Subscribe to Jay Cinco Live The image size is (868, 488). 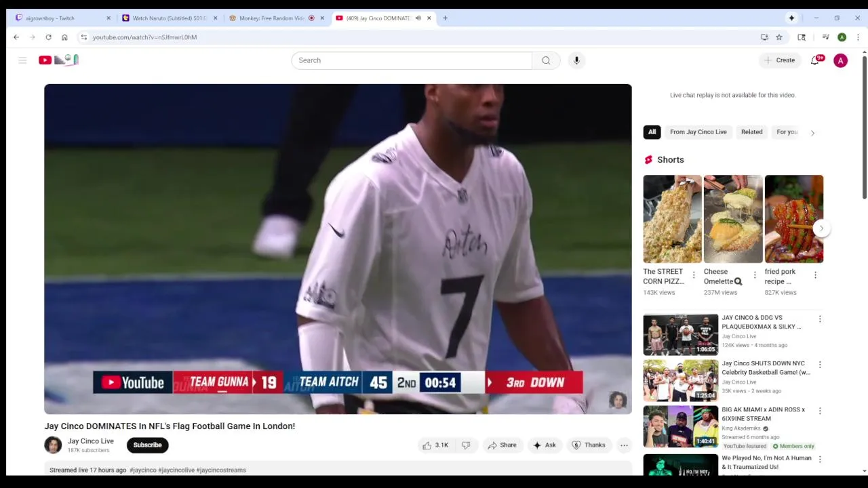(147, 445)
